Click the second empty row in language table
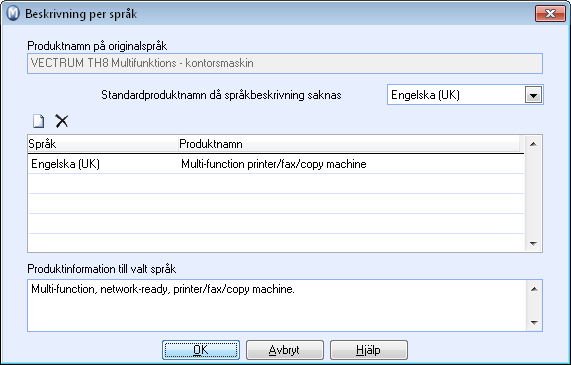This screenshot has height=365, width=571. click(x=276, y=204)
